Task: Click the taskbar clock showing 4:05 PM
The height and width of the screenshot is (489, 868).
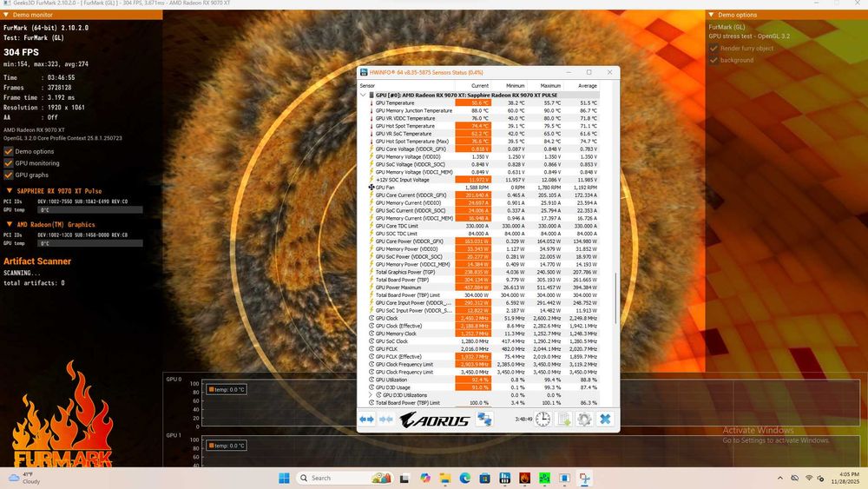Action: click(845, 478)
